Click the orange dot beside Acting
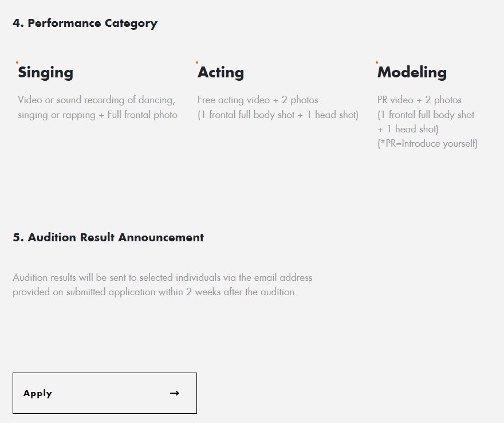The height and width of the screenshot is (423, 504). [197, 62]
